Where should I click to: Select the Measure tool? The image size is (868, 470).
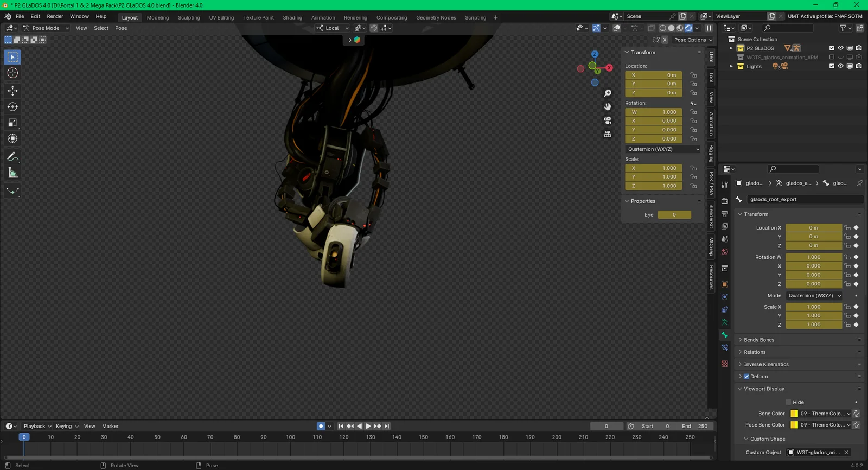12,173
